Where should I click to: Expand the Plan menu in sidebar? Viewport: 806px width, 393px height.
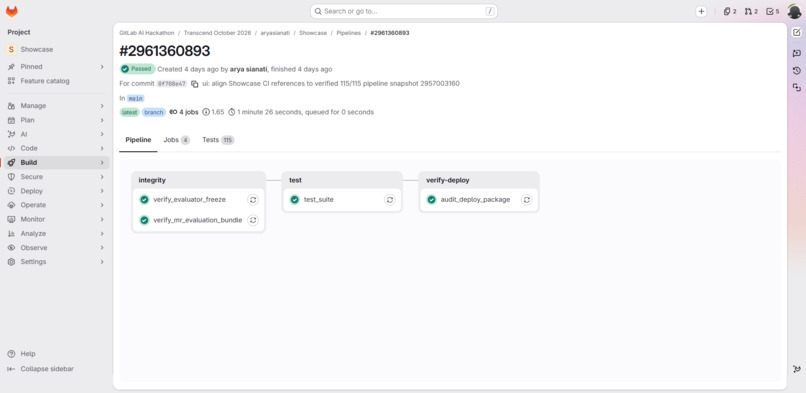pyautogui.click(x=56, y=120)
